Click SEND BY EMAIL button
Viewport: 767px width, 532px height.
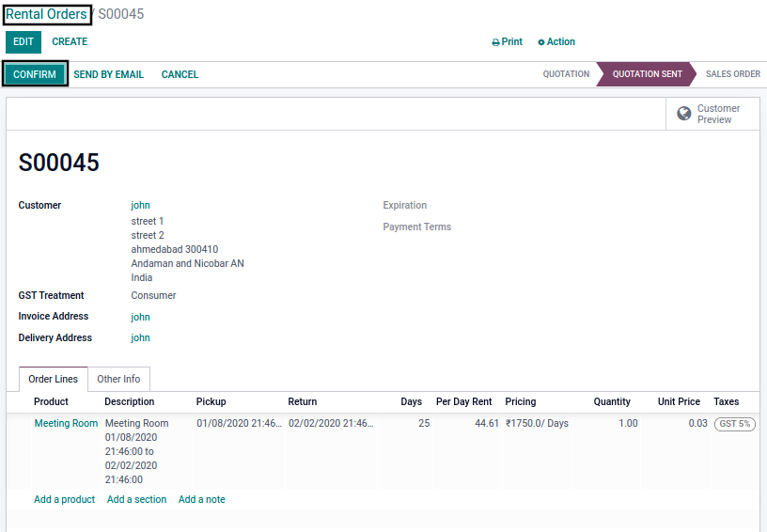point(109,74)
